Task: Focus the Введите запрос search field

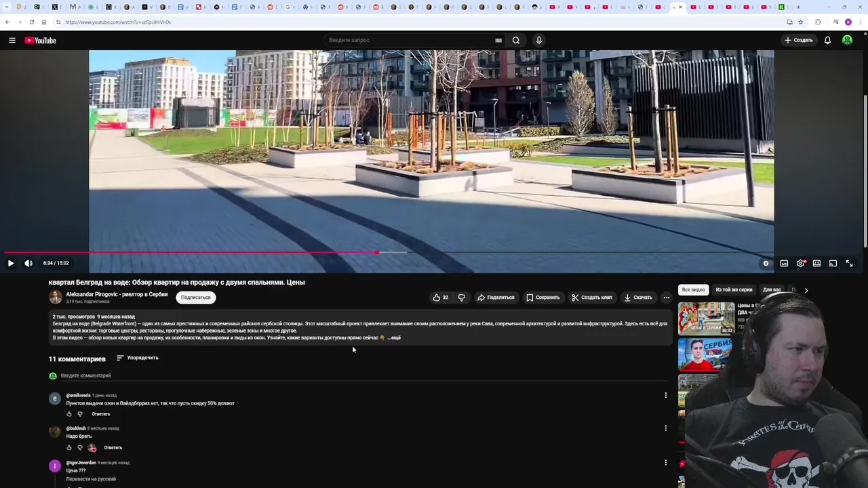Action: coord(410,41)
